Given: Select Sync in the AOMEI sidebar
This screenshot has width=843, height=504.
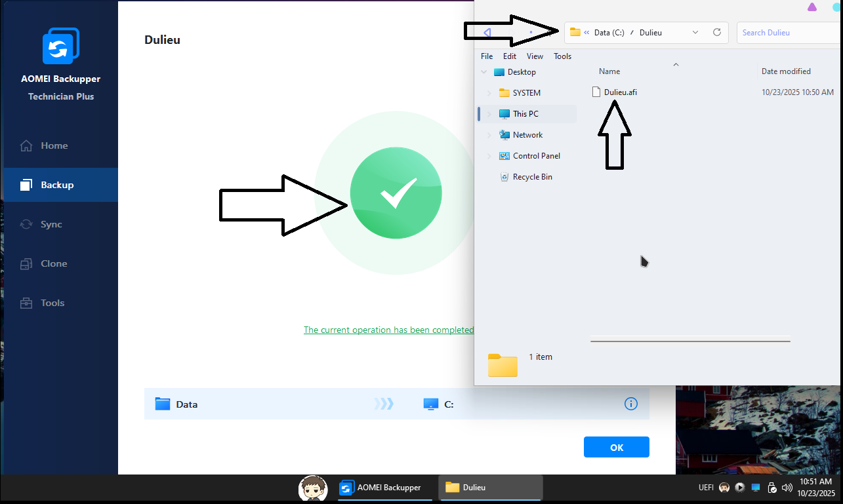Looking at the screenshot, I should pyautogui.click(x=51, y=224).
